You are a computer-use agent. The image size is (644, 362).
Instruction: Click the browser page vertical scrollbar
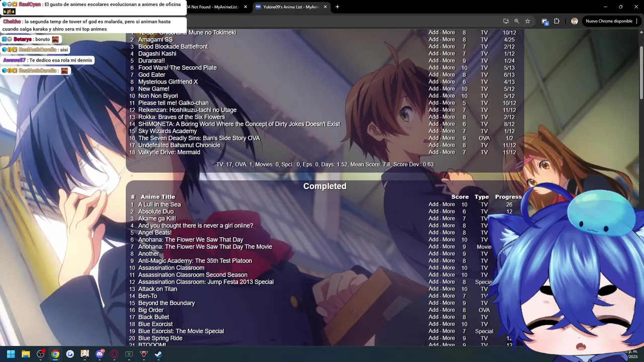[x=641, y=73]
